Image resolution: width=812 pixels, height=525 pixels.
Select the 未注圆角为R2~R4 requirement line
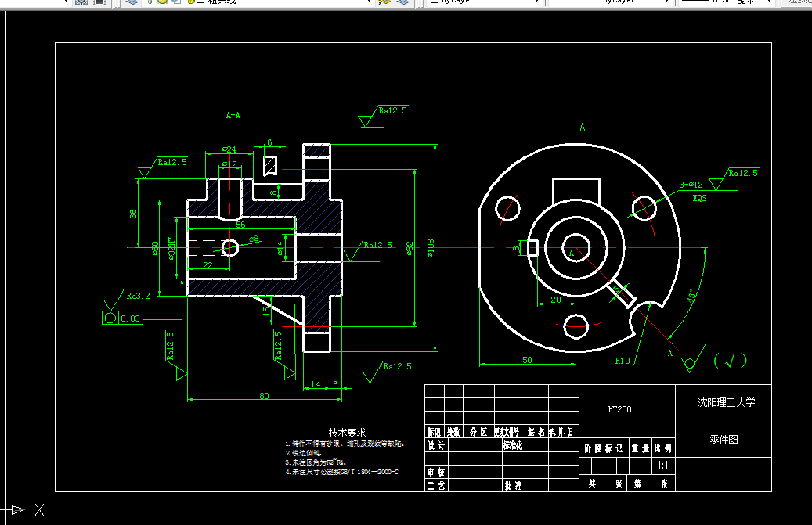316,462
